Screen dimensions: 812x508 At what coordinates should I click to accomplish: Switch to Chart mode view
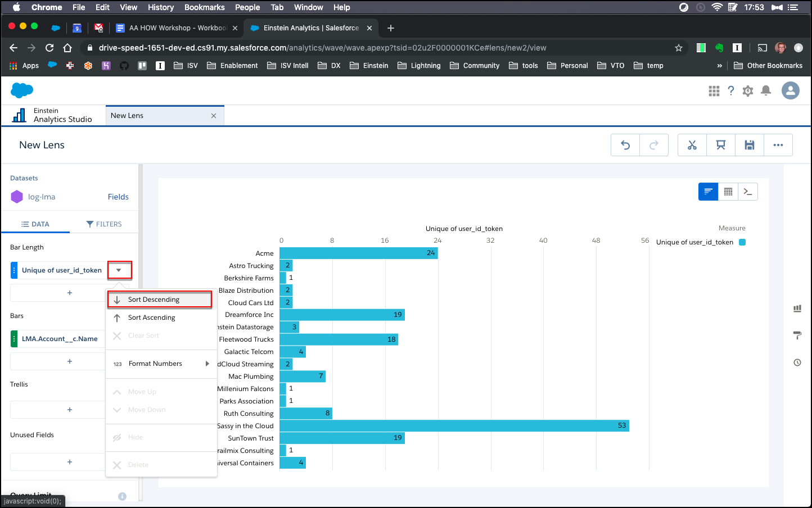point(709,192)
